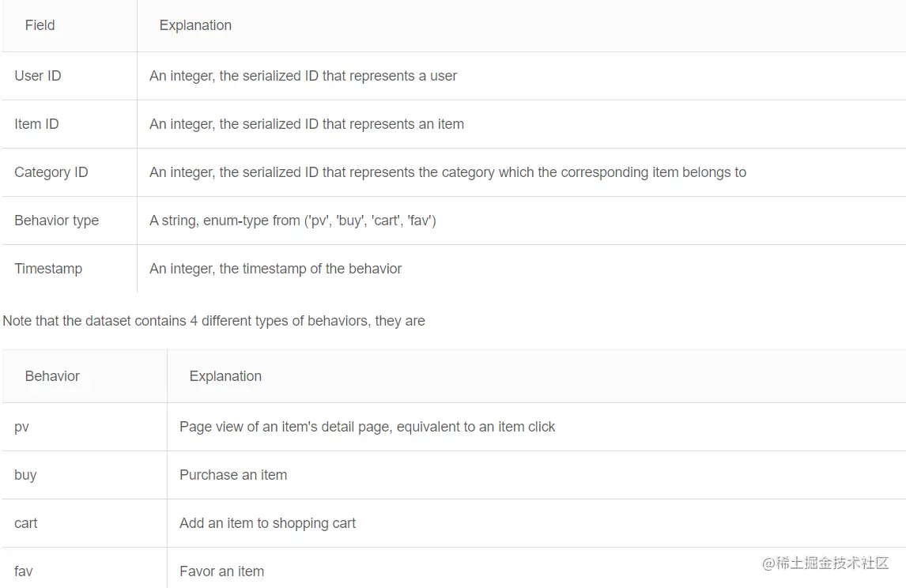Click the "cart" behavior cell
The width and height of the screenshot is (906, 588).
coord(26,523)
